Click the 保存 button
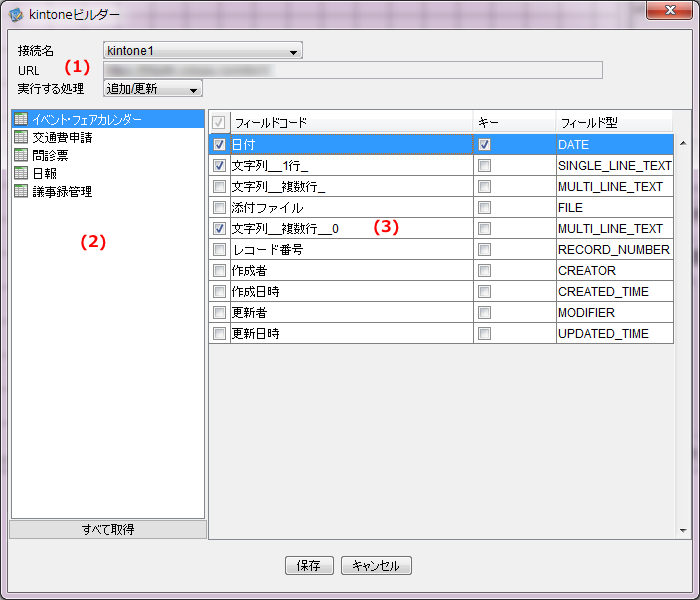 309,565
